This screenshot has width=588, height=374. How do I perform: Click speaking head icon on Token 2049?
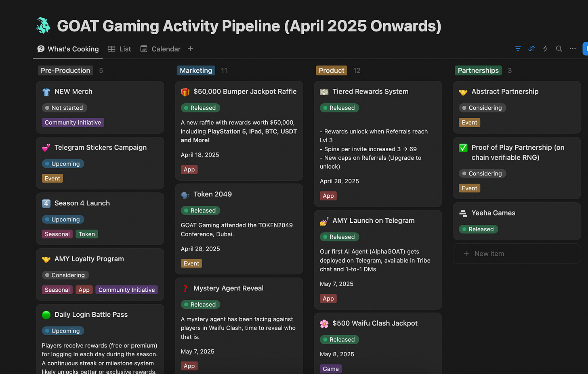pos(185,195)
